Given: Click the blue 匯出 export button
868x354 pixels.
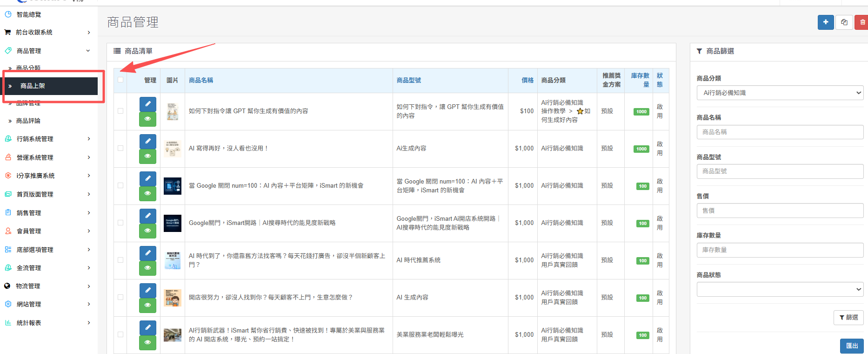Looking at the screenshot, I should [851, 346].
